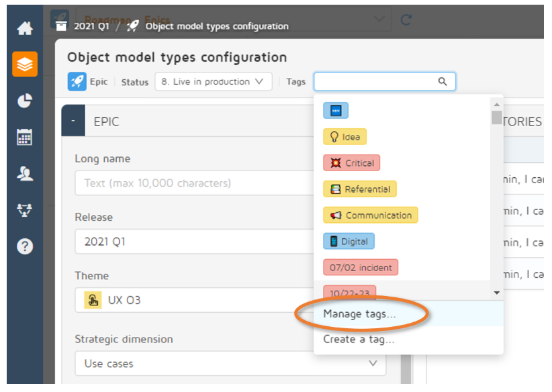
Task: Pick the blue Digital tag
Action: click(x=348, y=242)
